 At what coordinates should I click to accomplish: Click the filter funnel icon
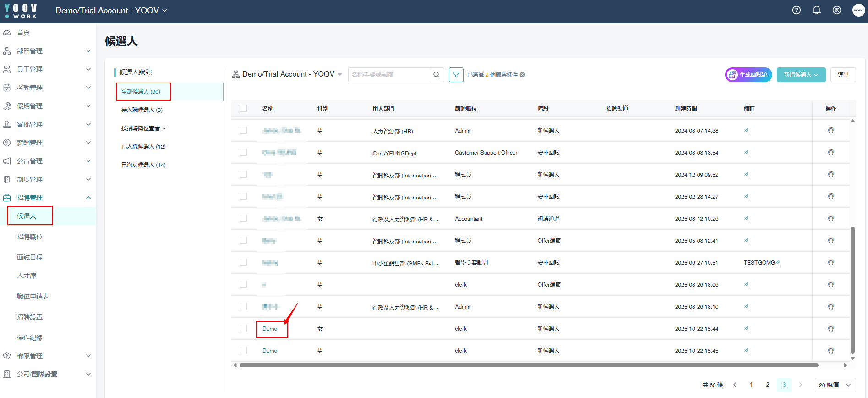456,75
